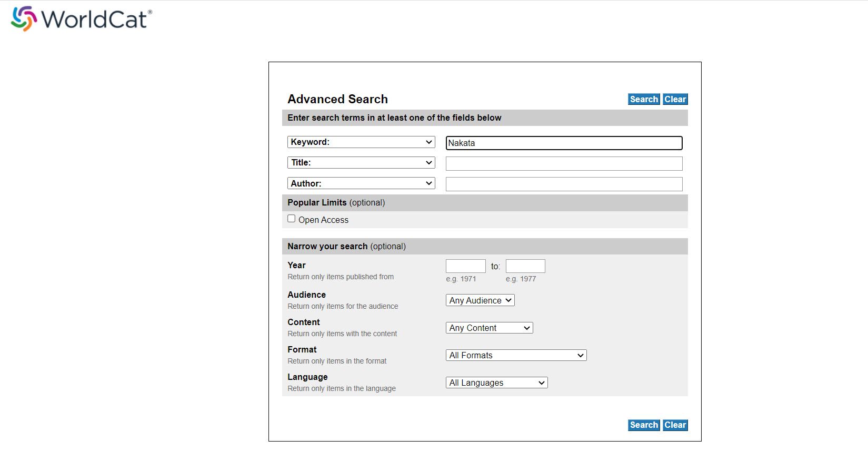This screenshot has height=470, width=868.
Task: Focus the keyword field containing Nakata
Action: click(564, 143)
